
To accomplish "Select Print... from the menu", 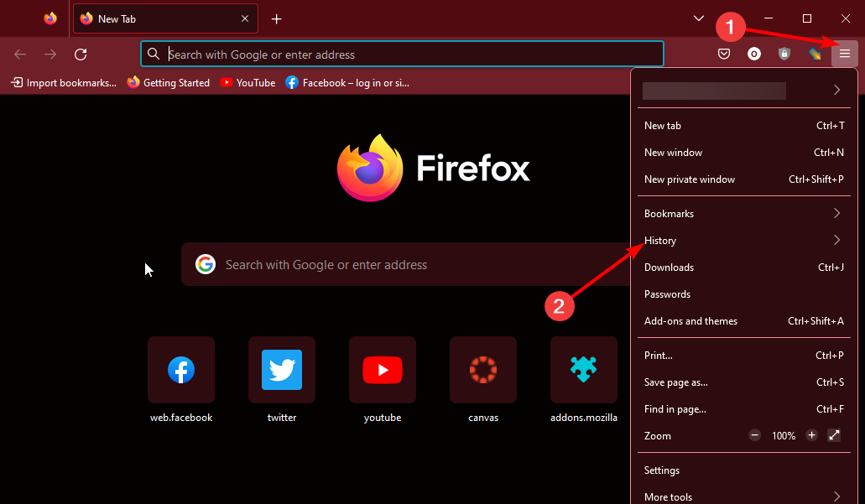I will (x=743, y=356).
